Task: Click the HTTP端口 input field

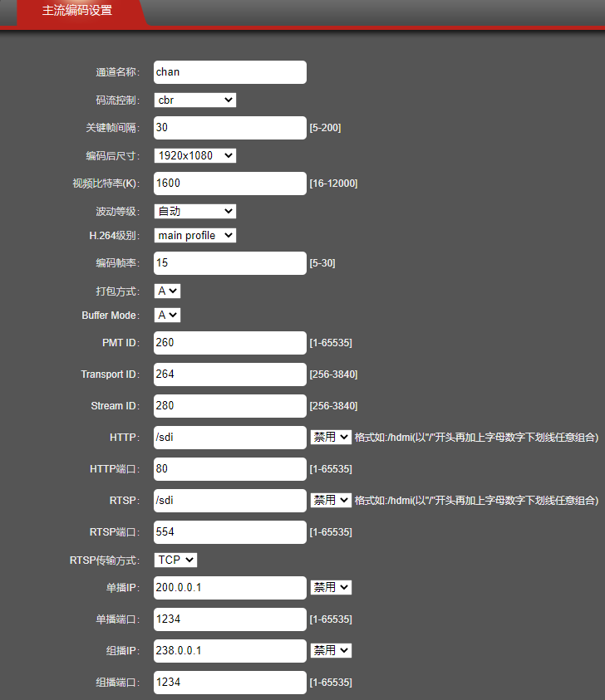Action: tap(230, 469)
